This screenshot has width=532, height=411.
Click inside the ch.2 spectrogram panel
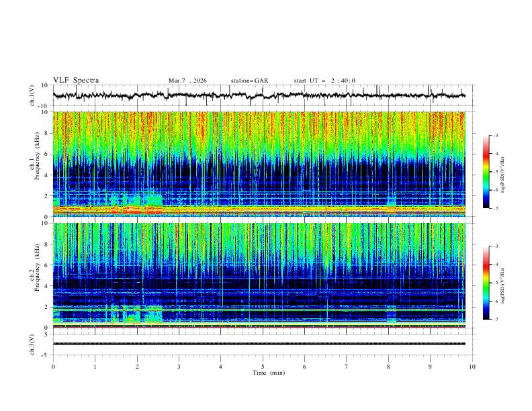[x=259, y=275]
